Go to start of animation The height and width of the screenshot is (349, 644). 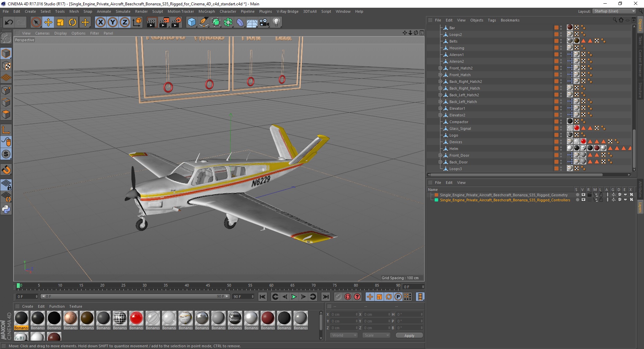coord(263,297)
